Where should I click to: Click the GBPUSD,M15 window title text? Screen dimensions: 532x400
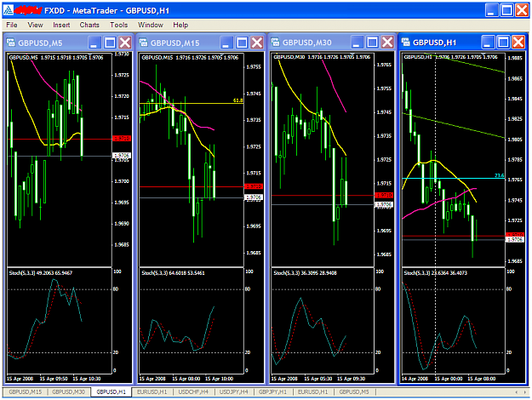tap(174, 43)
